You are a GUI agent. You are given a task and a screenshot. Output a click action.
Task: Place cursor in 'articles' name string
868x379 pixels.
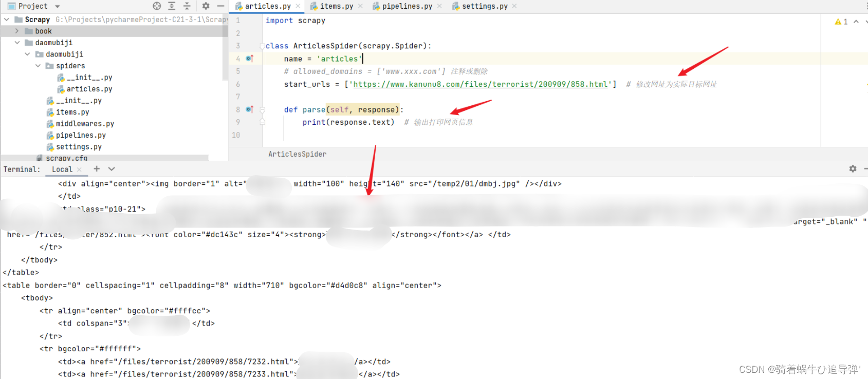pos(339,59)
